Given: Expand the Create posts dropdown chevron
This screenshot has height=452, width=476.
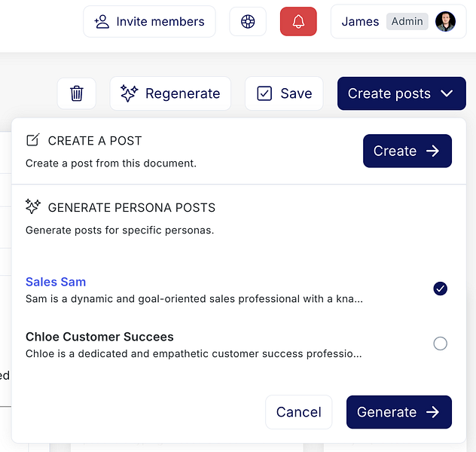Looking at the screenshot, I should tap(447, 93).
